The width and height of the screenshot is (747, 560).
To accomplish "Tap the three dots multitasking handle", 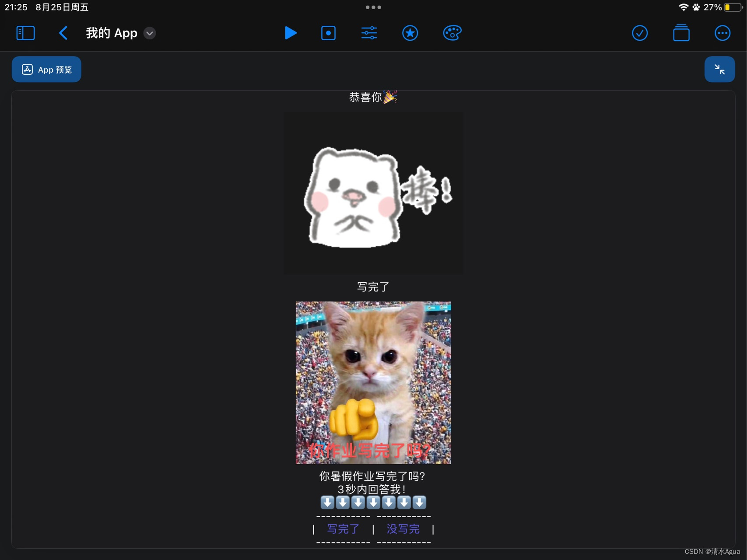I will point(373,7).
